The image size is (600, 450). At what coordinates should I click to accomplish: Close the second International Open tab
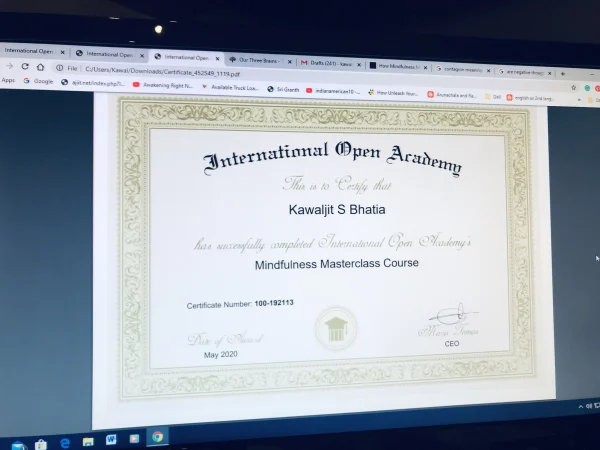click(142, 56)
